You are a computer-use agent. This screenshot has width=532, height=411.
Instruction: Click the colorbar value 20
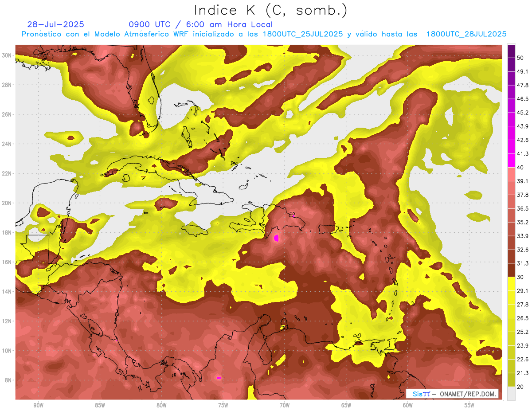520,387
